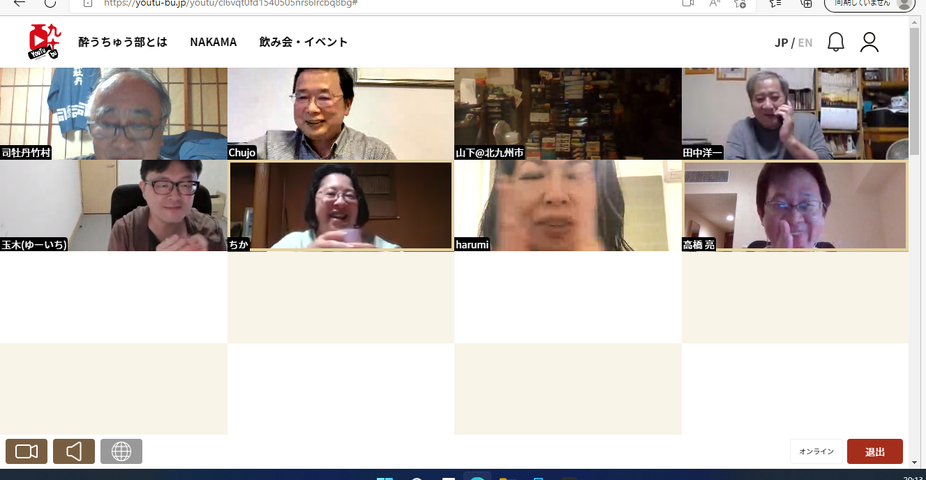Screen dimensions: 926x480
Task: Toggle the camera button
Action: (x=27, y=452)
